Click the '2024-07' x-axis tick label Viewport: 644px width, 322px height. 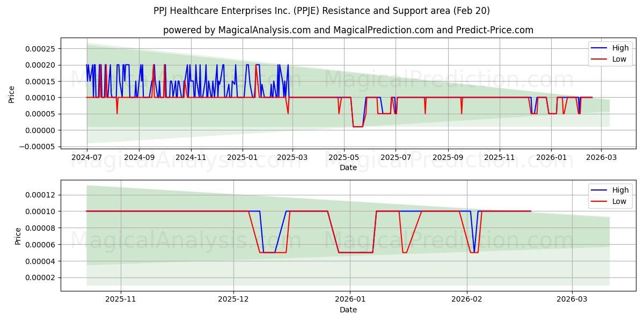87,157
